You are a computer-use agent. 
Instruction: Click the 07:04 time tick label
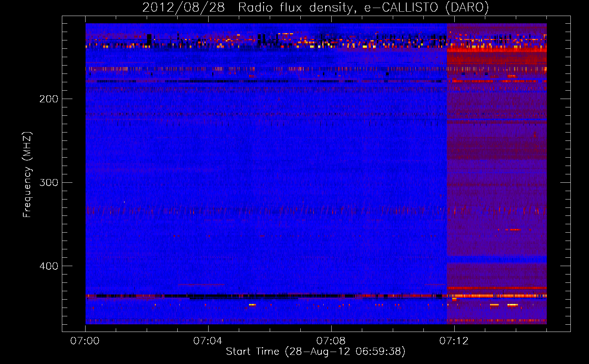tap(208, 341)
